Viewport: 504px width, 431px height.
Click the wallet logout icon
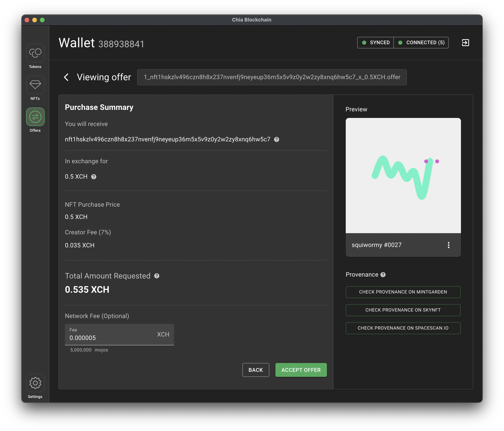(x=466, y=42)
